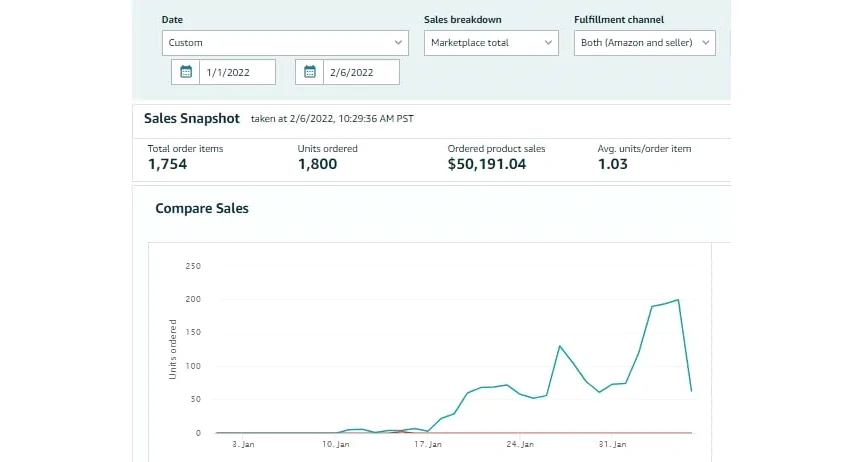Click the start date field 1/1/2022
This screenshot has width=862, height=462.
coord(237,72)
